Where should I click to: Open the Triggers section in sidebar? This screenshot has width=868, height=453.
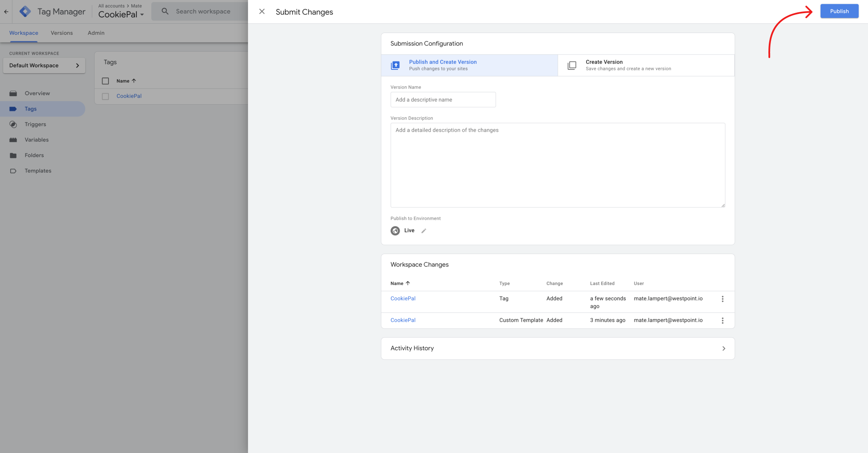(x=35, y=124)
